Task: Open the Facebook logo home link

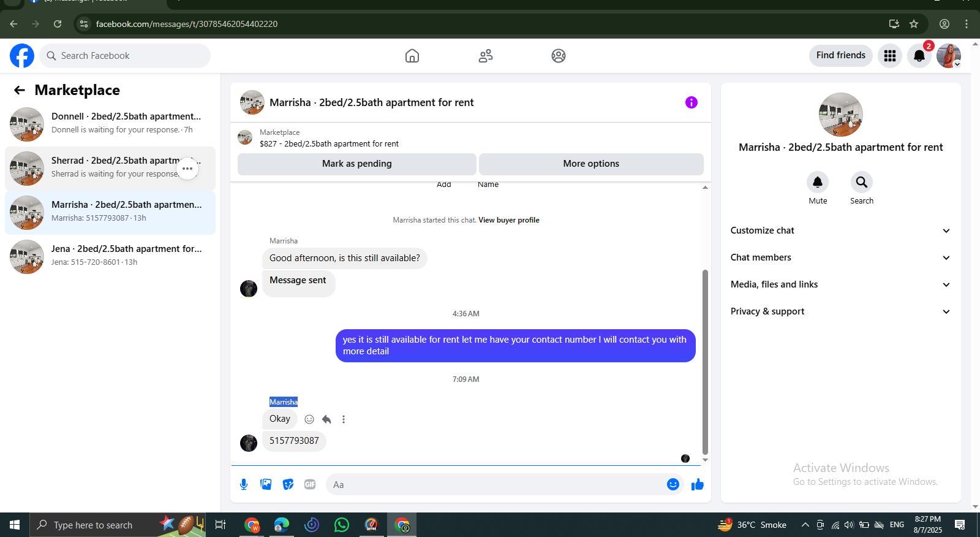Action: coord(22,56)
